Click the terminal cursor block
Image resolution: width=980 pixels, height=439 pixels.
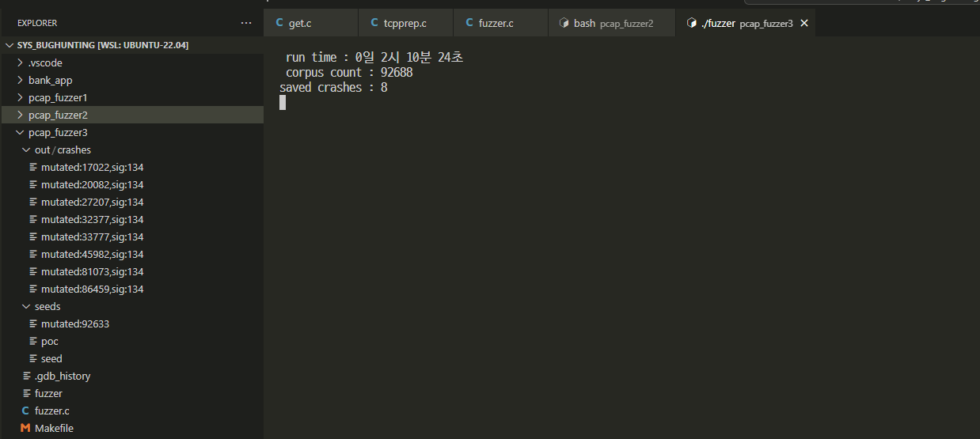(x=283, y=102)
